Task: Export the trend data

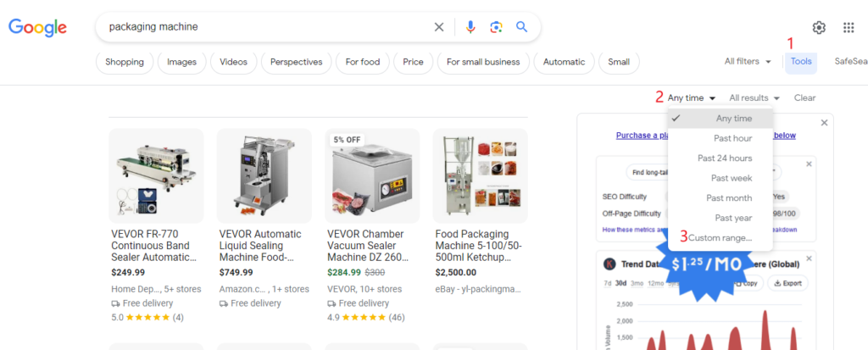Action: 787,283
